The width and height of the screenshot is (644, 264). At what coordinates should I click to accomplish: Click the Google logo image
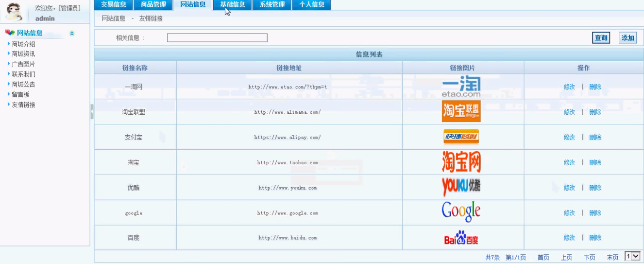point(461,211)
